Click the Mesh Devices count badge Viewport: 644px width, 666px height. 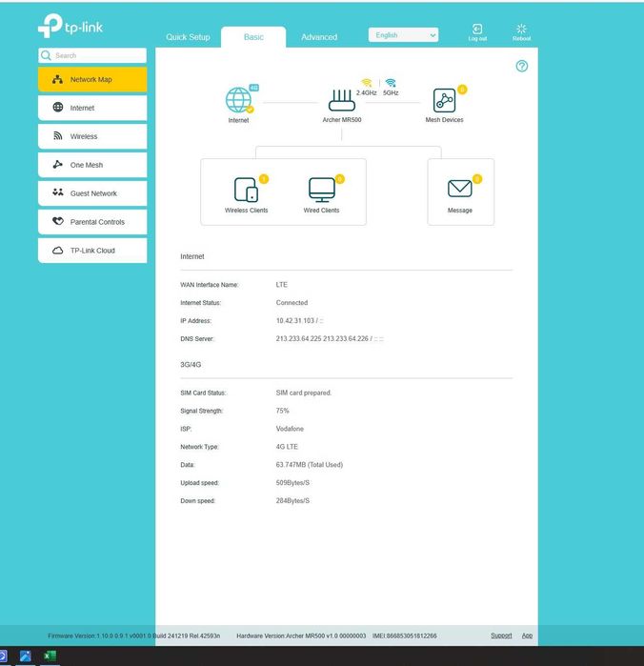pos(462,90)
